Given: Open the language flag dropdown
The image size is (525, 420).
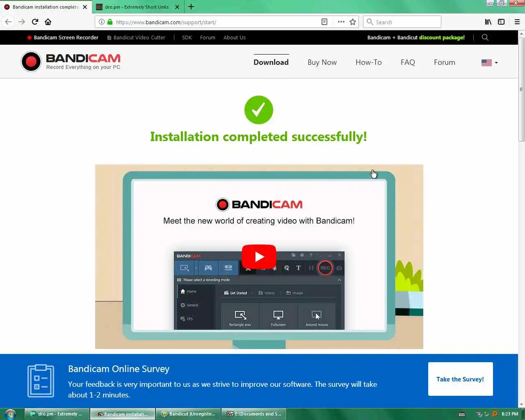Looking at the screenshot, I should click(x=489, y=63).
